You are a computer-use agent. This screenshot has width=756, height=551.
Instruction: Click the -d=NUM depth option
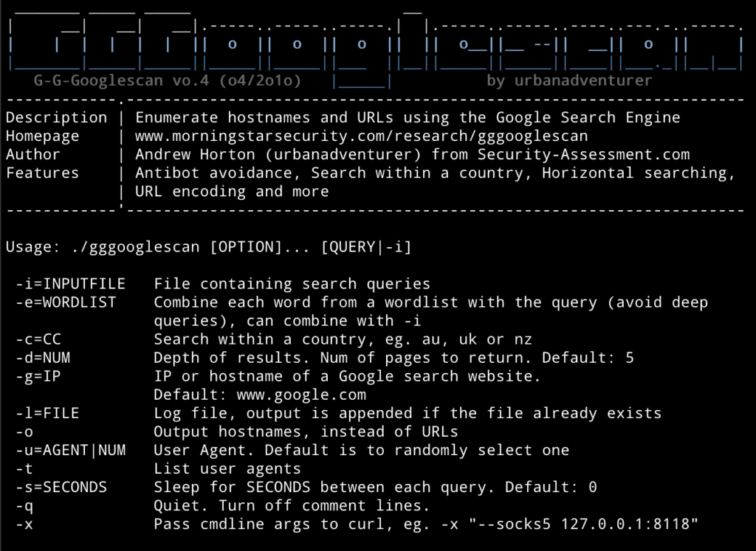[43, 358]
